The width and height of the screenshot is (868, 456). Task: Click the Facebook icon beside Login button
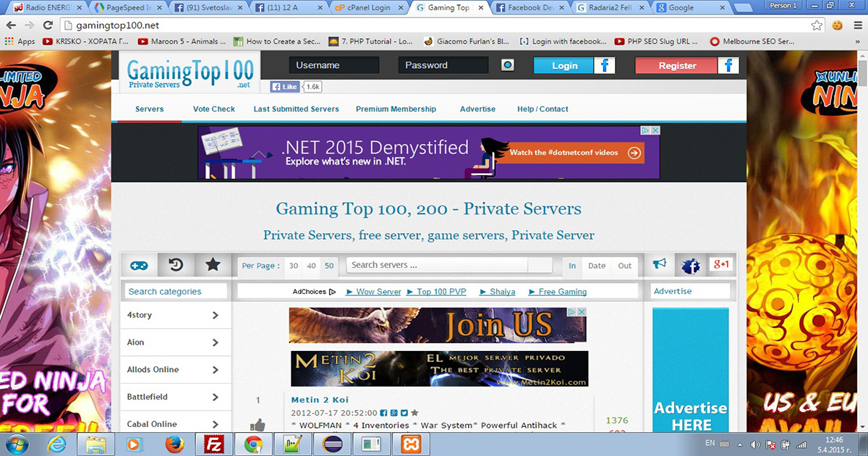(605, 65)
